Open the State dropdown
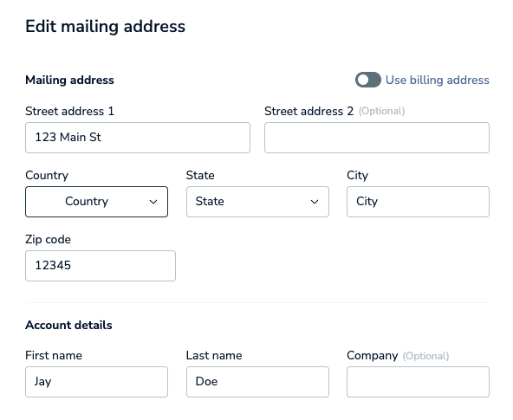 [x=257, y=202]
